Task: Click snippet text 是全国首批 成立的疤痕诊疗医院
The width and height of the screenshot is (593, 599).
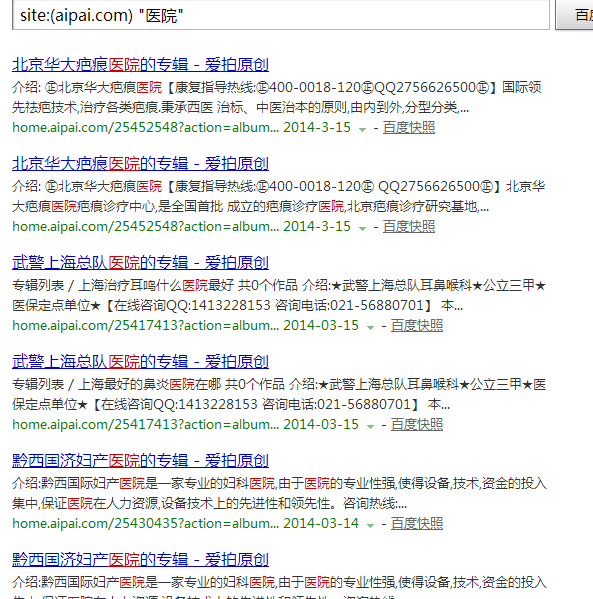Action: click(251, 207)
